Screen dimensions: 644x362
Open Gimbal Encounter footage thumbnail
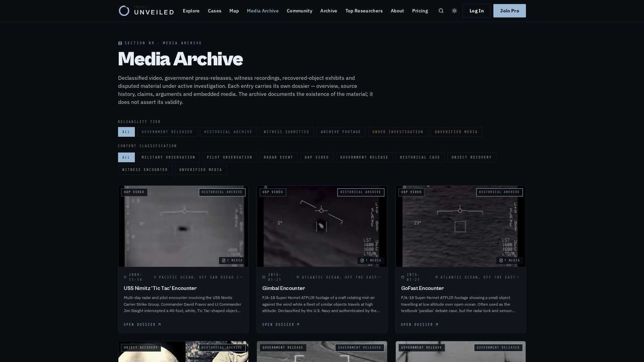point(322,226)
